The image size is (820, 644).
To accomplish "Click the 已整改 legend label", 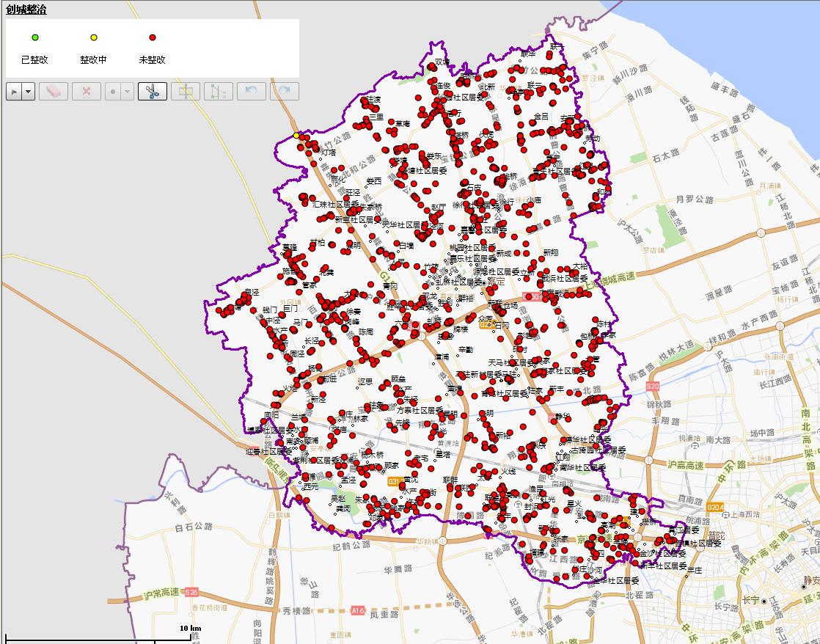I will coord(34,60).
